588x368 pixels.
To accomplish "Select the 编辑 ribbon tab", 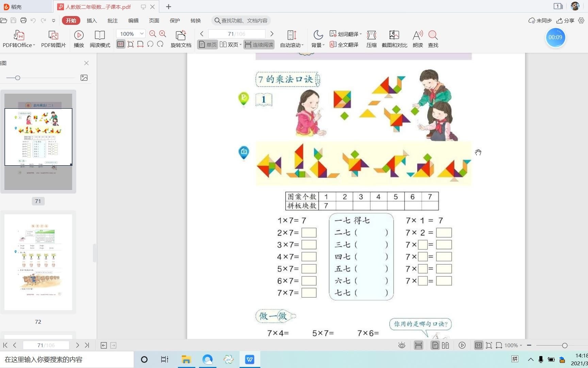I will (x=133, y=20).
